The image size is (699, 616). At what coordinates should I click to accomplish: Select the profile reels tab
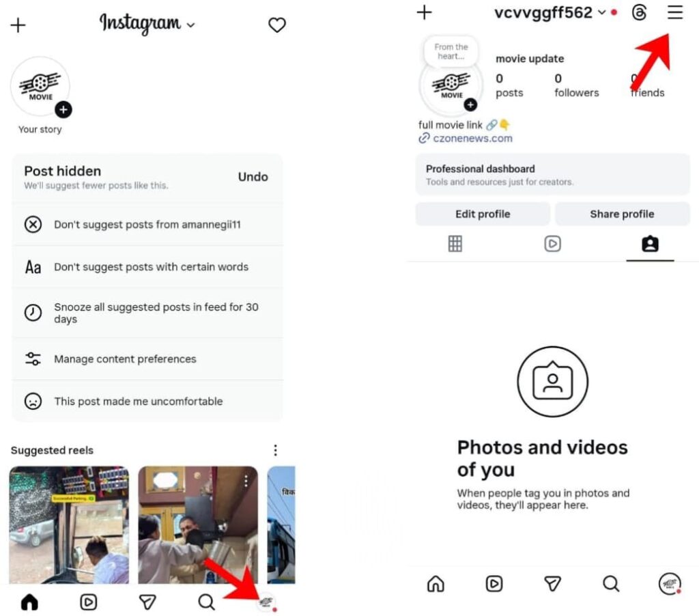point(552,244)
